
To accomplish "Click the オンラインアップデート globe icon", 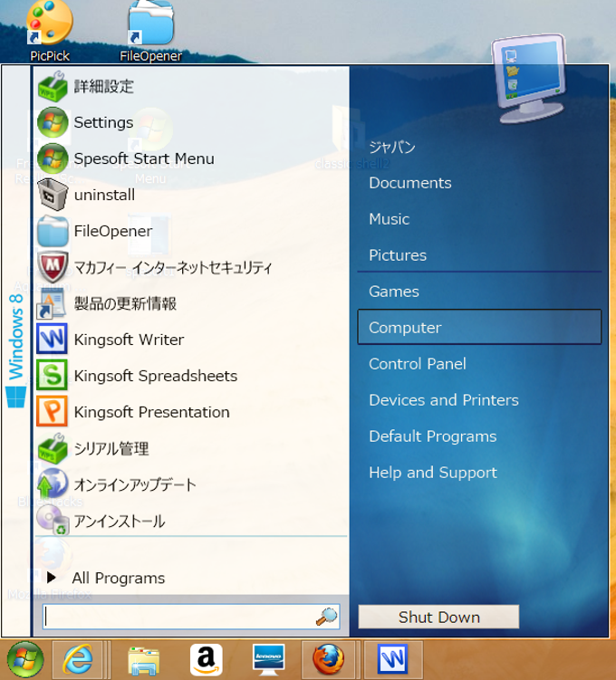I will (x=53, y=484).
